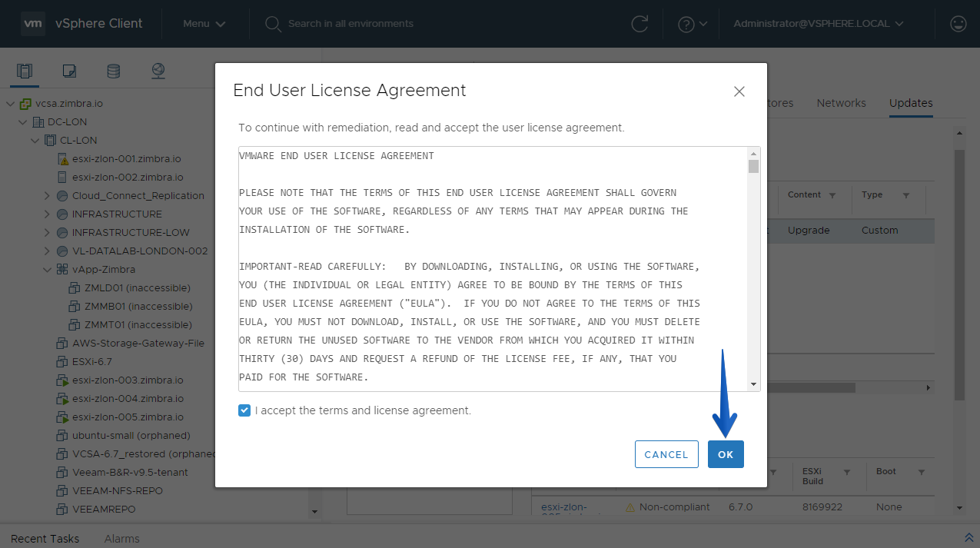980x548 pixels.
Task: Select ZMMT01 (inaccessible) in tree
Action: [138, 325]
